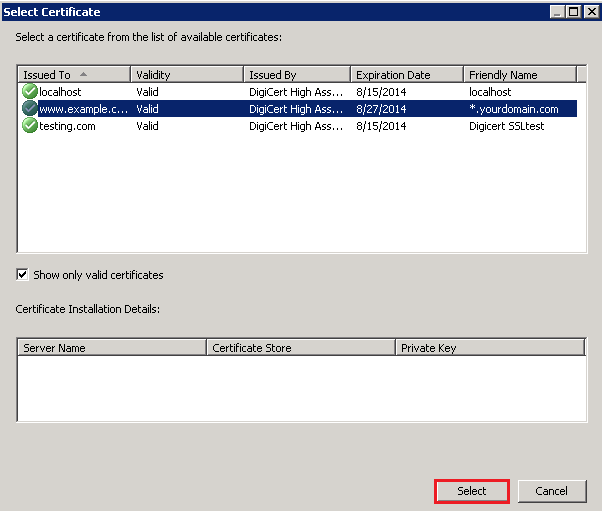This screenshot has width=602, height=511.
Task: Click the green checkmark icon beside testing.com
Action: (x=29, y=126)
